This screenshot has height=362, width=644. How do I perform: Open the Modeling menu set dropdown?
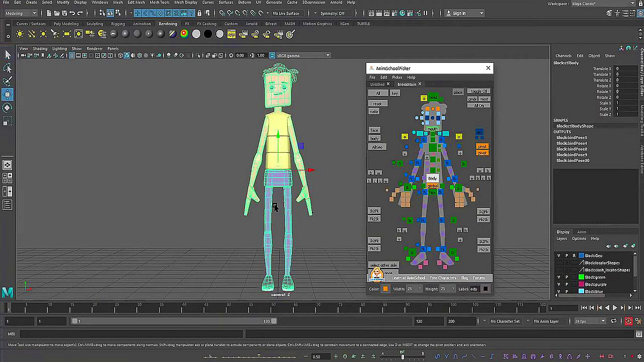click(21, 13)
